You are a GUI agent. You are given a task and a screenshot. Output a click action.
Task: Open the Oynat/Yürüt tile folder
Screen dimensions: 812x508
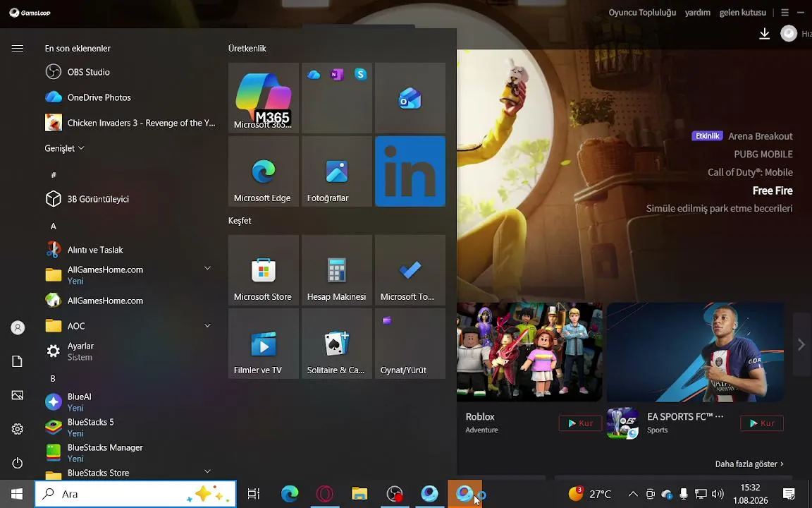click(410, 344)
